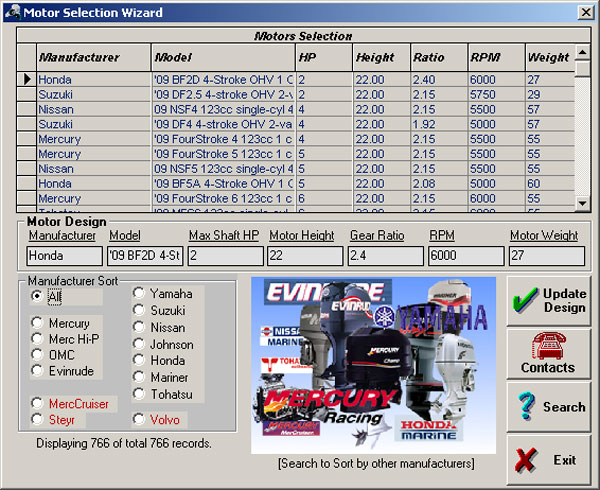Click the RPM column header
Image resolution: width=600 pixels, height=490 pixels.
pyautogui.click(x=497, y=57)
